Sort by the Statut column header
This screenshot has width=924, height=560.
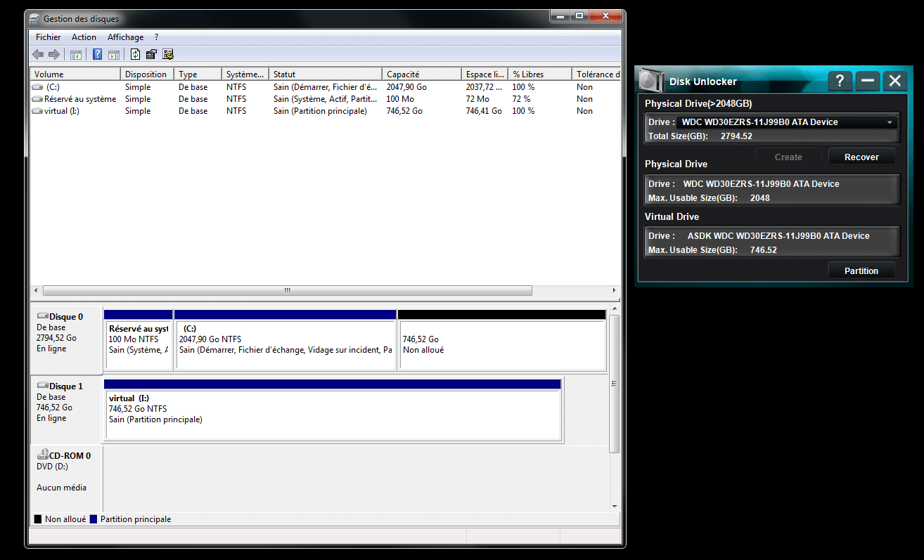pyautogui.click(x=326, y=74)
